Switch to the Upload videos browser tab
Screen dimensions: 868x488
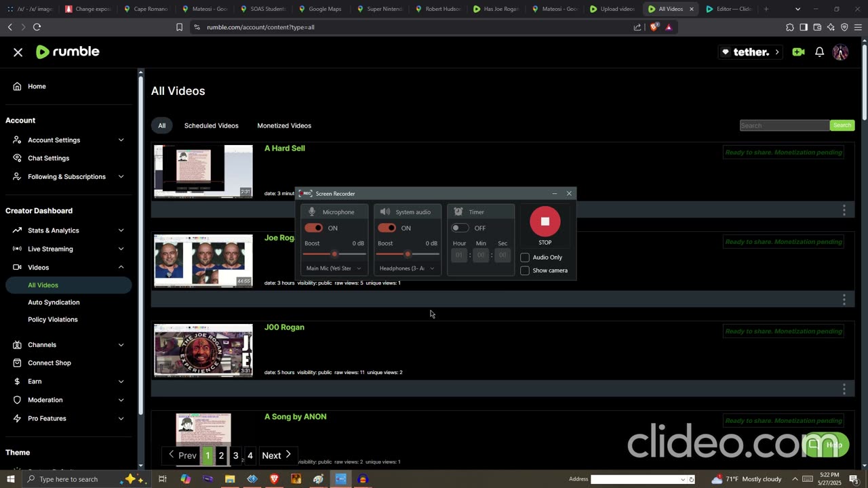612,9
